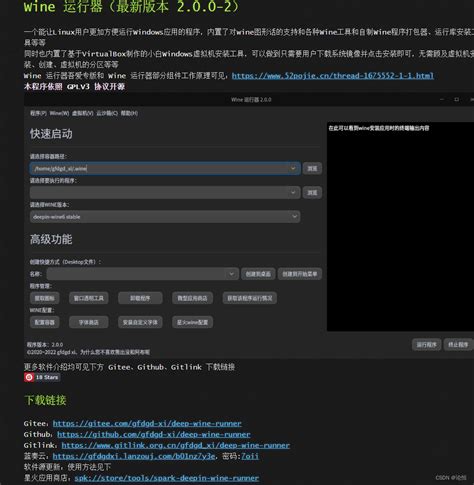
Task: Open the 52pojie thread link
Action: pyautogui.click(x=333, y=76)
